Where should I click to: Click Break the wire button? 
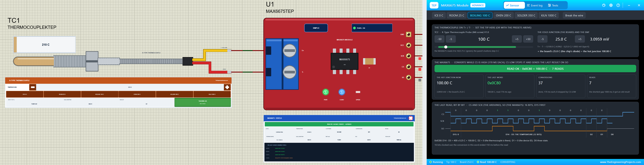pos(574,15)
